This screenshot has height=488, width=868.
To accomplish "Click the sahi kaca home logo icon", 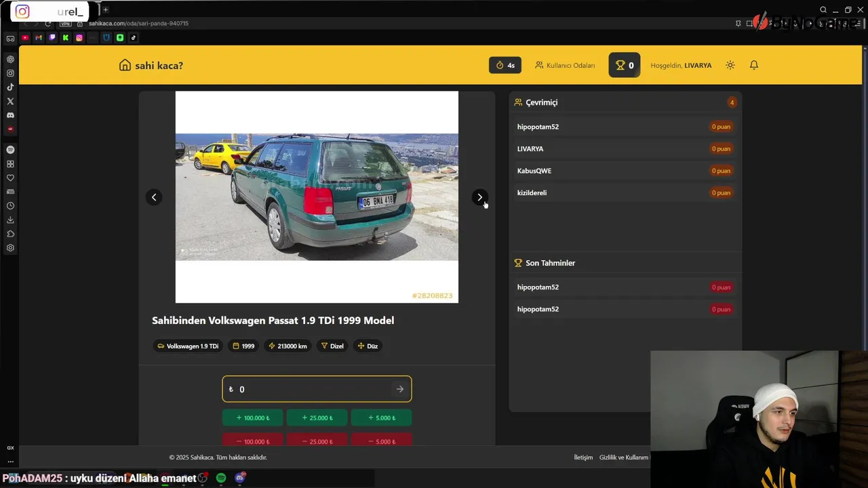I will click(125, 65).
